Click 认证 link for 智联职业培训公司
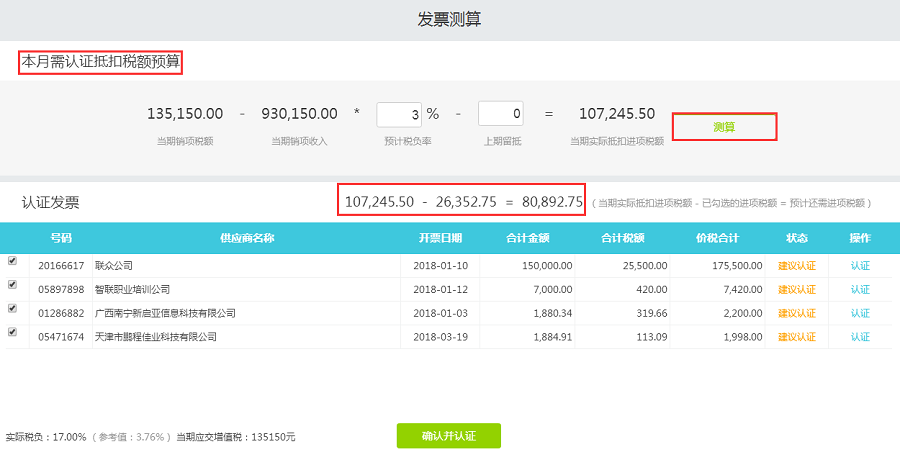 tap(860, 289)
